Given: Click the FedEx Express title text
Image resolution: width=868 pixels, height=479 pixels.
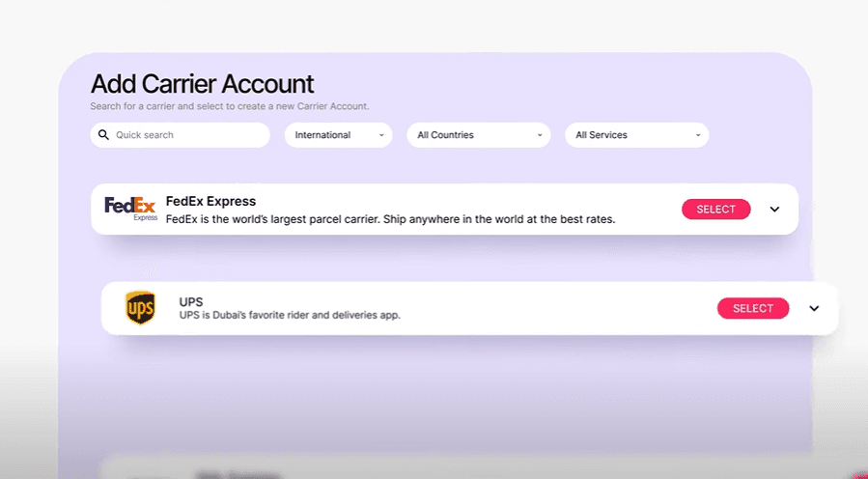Looking at the screenshot, I should pyautogui.click(x=210, y=201).
